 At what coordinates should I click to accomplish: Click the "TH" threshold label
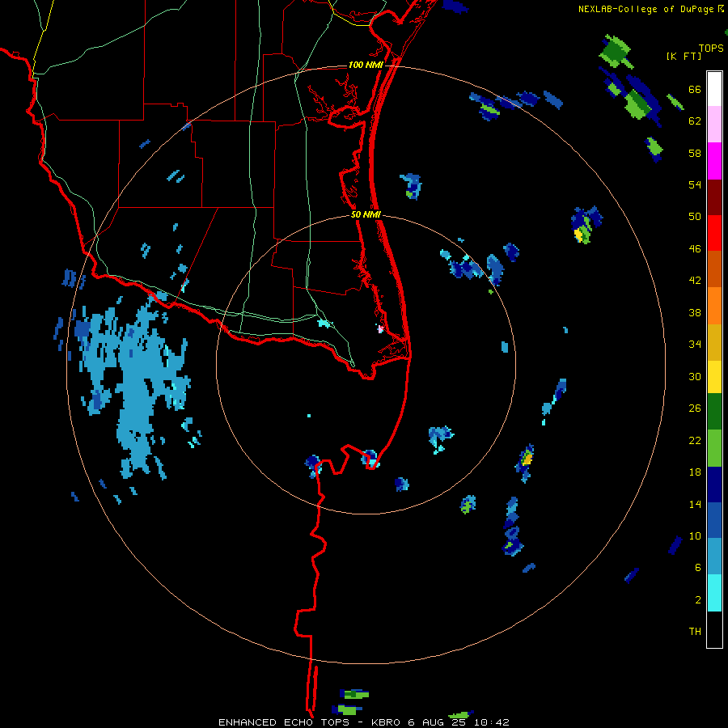(x=695, y=632)
